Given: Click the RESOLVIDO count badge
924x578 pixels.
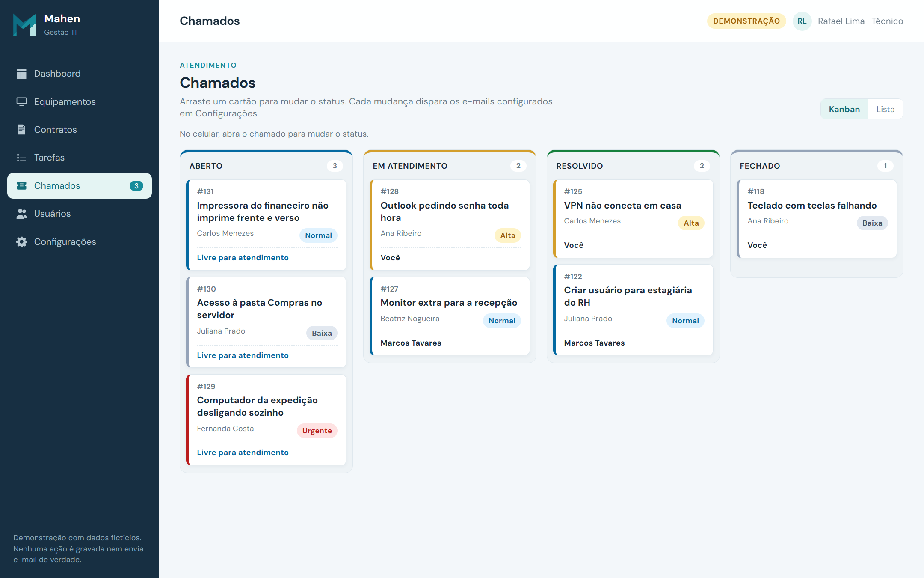Looking at the screenshot, I should [x=702, y=166].
